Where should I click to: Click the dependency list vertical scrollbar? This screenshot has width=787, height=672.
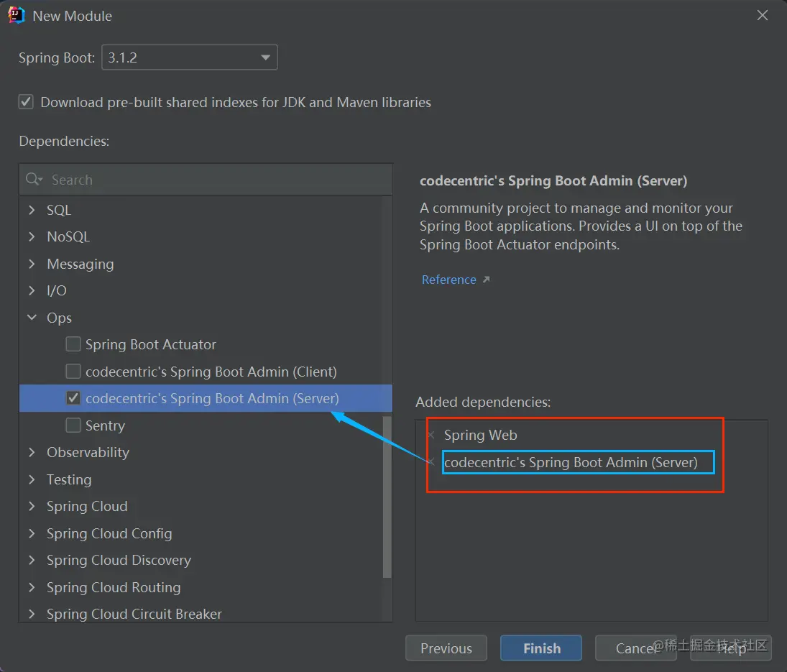(387, 497)
